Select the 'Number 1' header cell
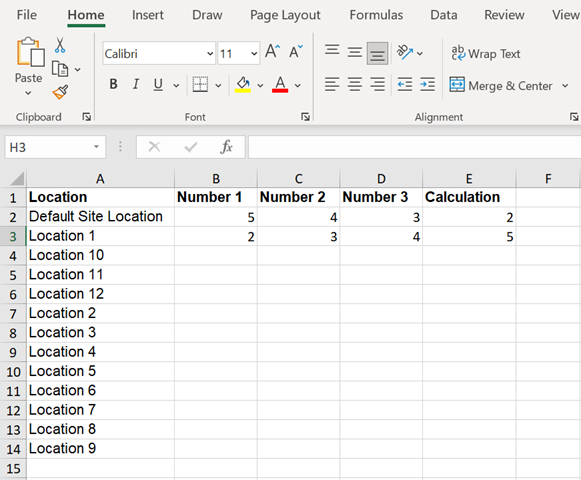 click(216, 197)
